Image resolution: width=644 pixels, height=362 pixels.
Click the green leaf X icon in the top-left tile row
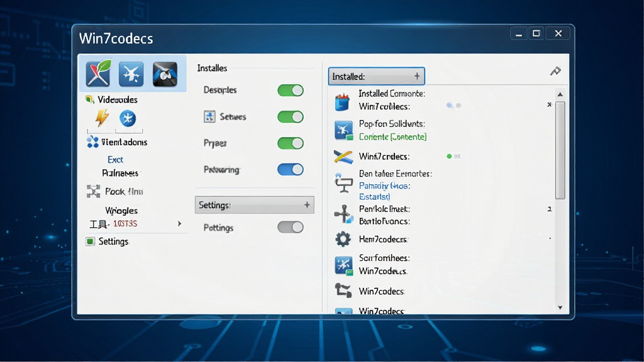pos(98,73)
